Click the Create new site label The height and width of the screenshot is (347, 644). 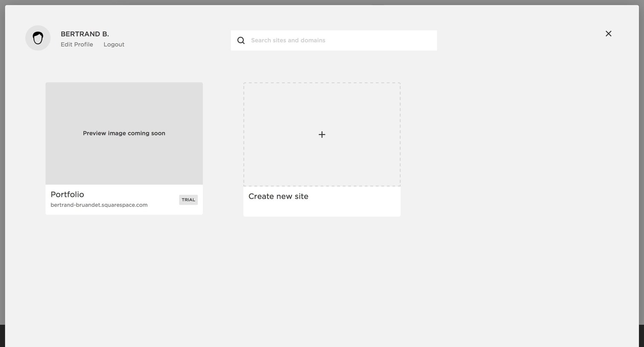coord(278,197)
